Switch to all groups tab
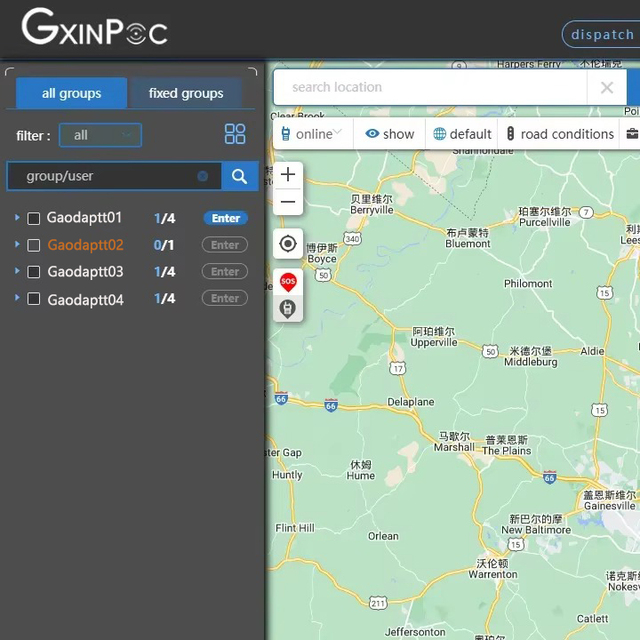 [71, 93]
